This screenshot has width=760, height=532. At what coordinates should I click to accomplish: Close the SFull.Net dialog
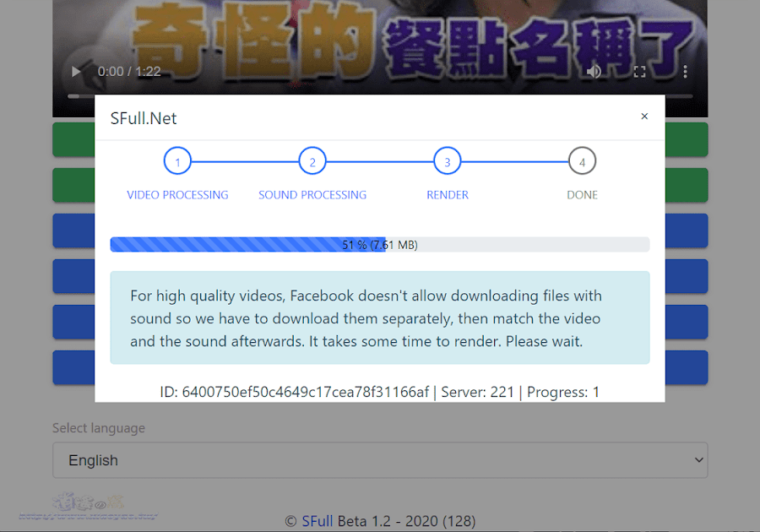pyautogui.click(x=644, y=117)
